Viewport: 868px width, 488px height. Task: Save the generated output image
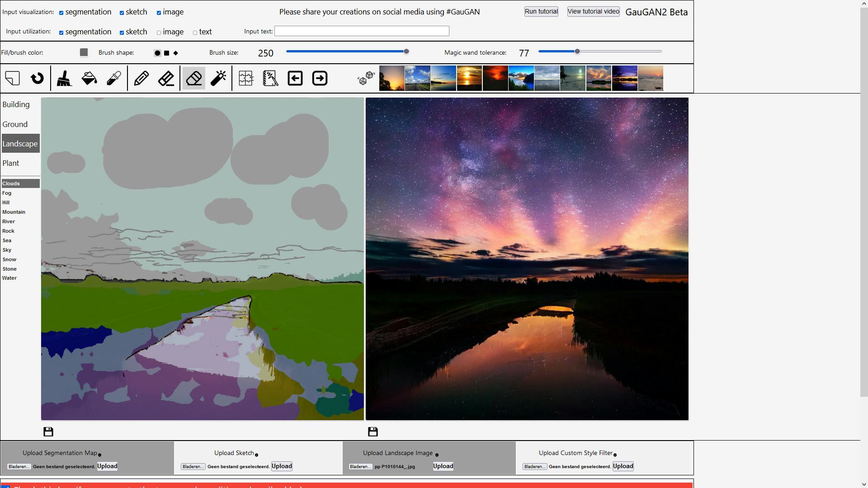[373, 432]
